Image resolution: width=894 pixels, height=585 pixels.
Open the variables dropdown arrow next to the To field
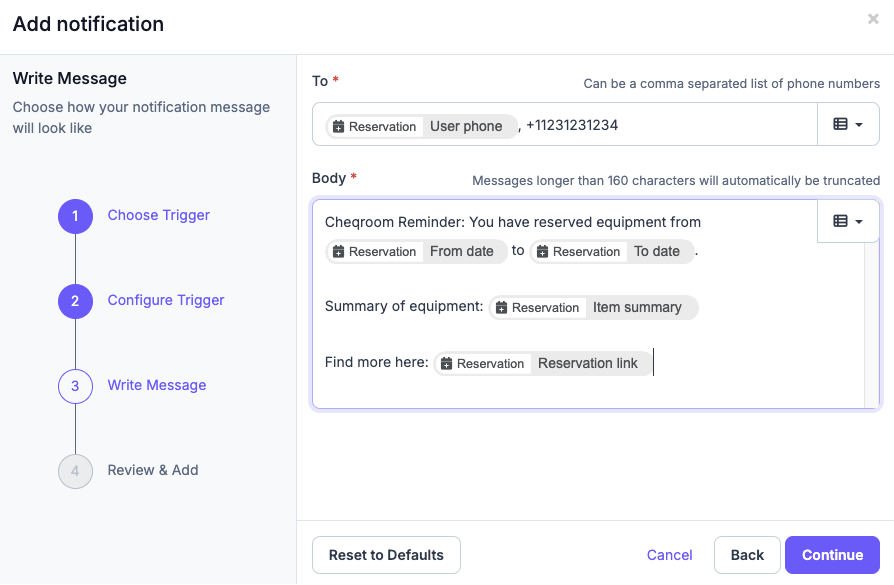pyautogui.click(x=858, y=124)
